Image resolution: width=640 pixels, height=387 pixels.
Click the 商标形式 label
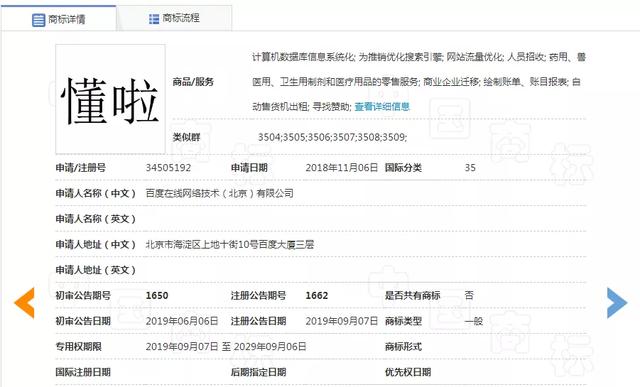click(403, 347)
